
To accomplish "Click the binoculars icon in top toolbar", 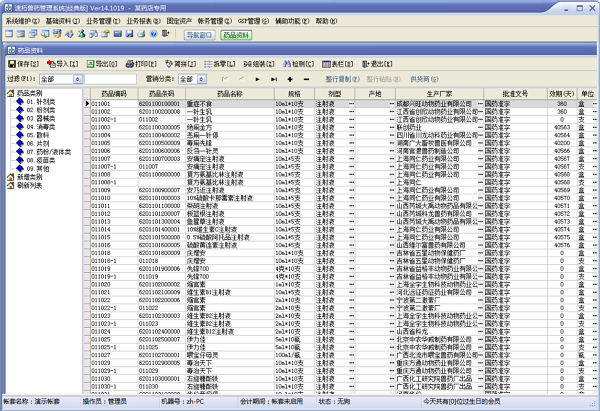I will tap(93, 34).
